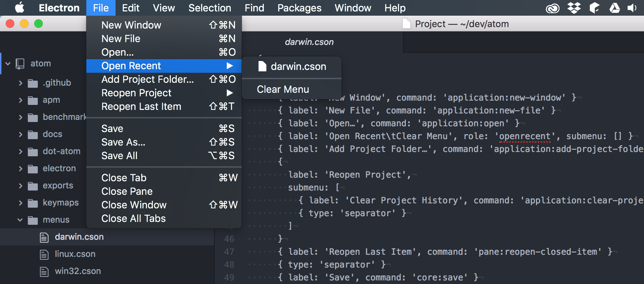
Task: Open the Help menu
Action: [395, 8]
